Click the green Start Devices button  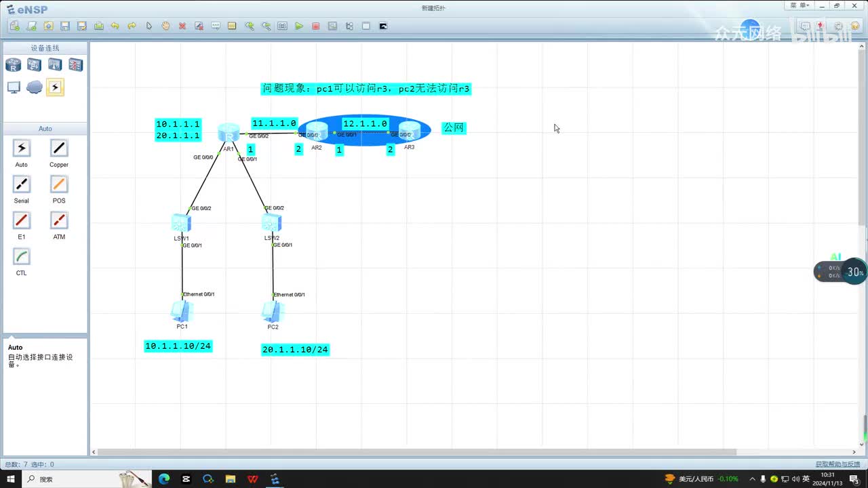(x=299, y=26)
